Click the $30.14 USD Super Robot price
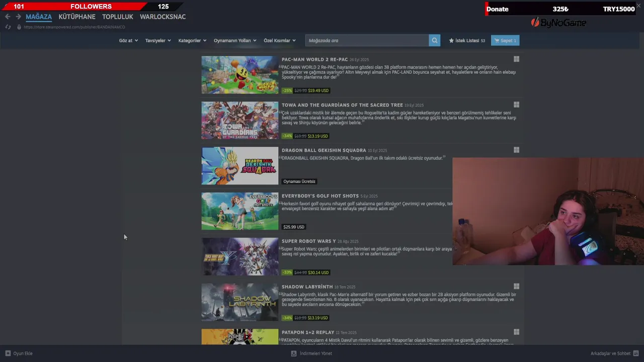Screen dimensions: 644x362 point(318,273)
